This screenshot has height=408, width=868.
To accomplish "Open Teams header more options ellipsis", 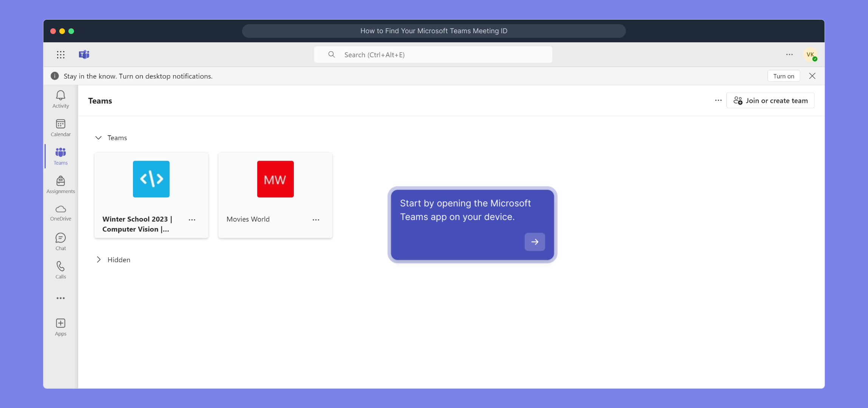I will [x=718, y=100].
